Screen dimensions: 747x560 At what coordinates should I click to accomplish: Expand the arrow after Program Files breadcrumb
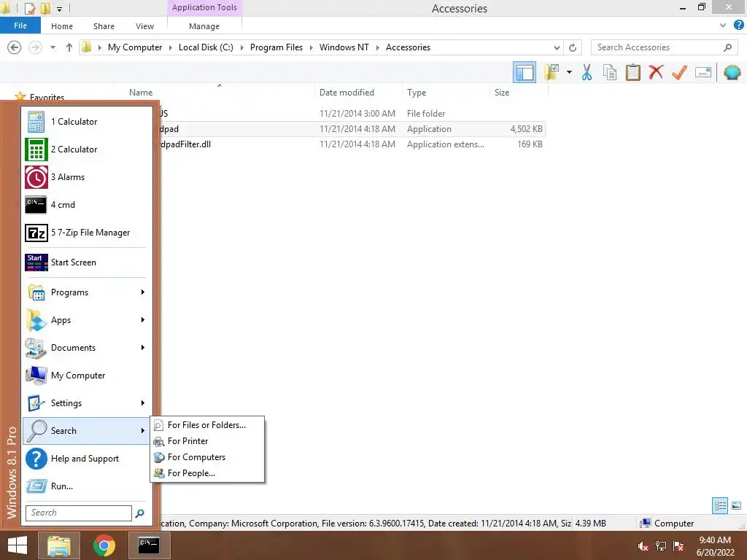pyautogui.click(x=311, y=47)
